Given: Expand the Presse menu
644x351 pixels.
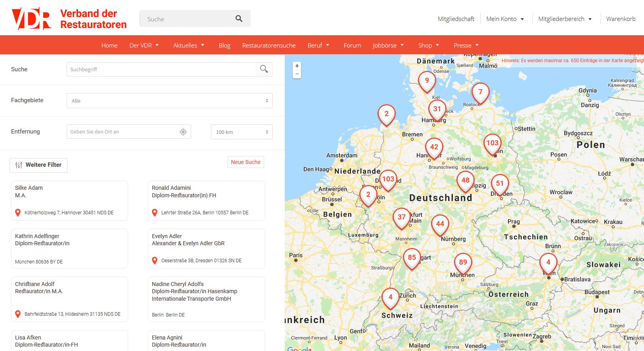Looking at the screenshot, I should [x=466, y=45].
